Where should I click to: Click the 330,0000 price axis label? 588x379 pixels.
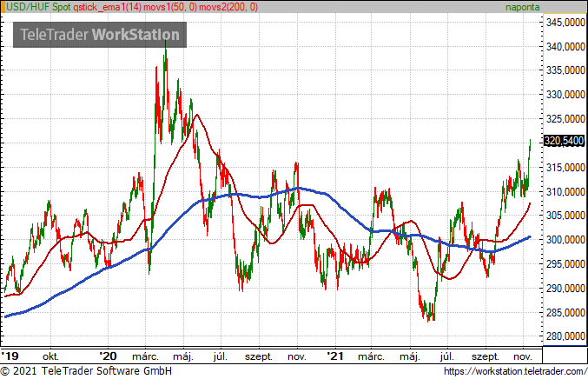[566, 95]
